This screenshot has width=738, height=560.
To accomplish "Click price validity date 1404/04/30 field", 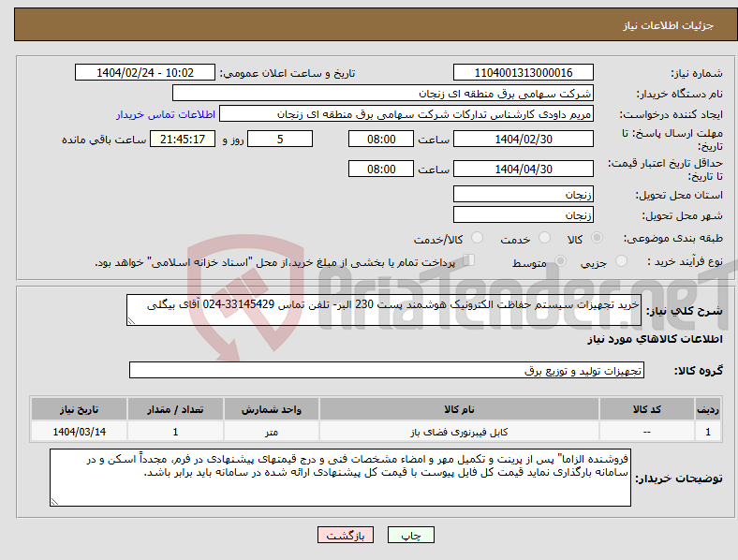I will click(523, 169).
